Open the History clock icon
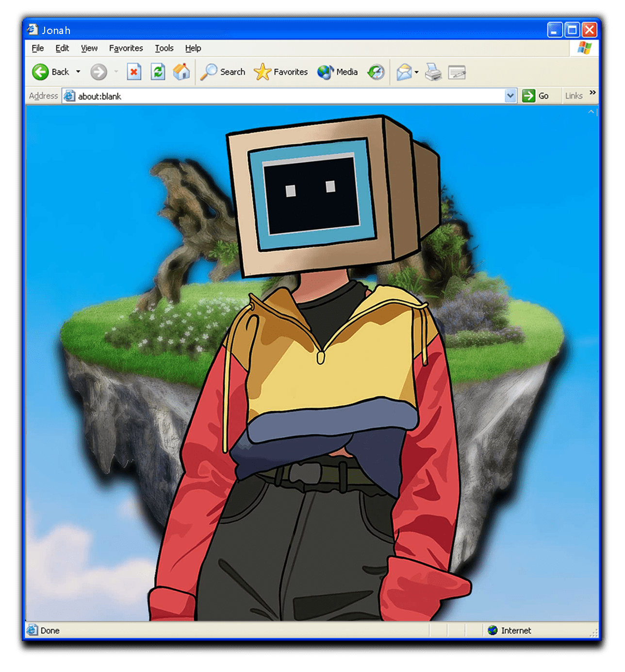The height and width of the screenshot is (672, 625). [376, 72]
